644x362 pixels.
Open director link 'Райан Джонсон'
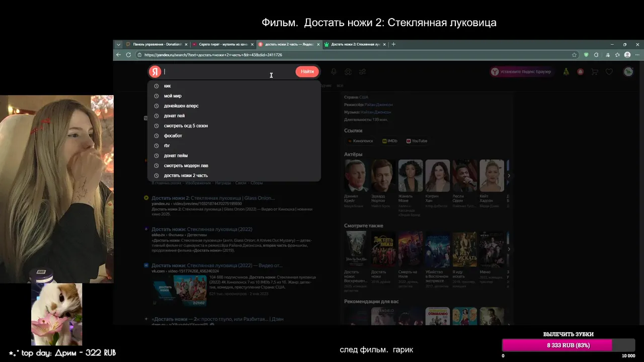coord(378,105)
